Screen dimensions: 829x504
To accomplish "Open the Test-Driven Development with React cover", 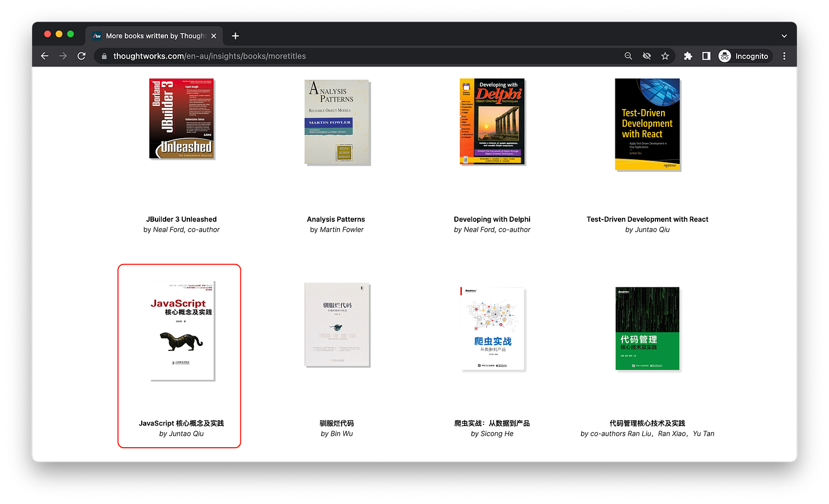I will [x=647, y=125].
